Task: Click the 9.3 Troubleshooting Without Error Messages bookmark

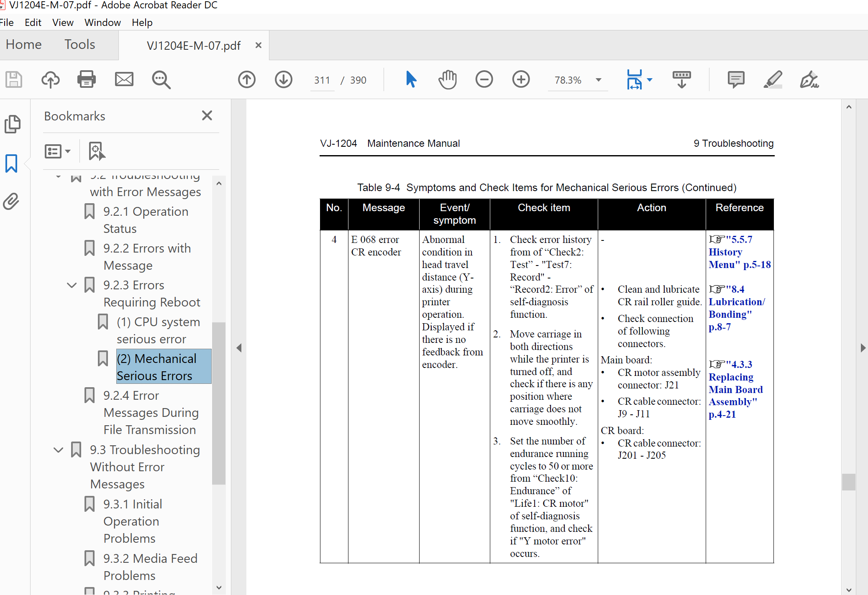Action: [145, 467]
